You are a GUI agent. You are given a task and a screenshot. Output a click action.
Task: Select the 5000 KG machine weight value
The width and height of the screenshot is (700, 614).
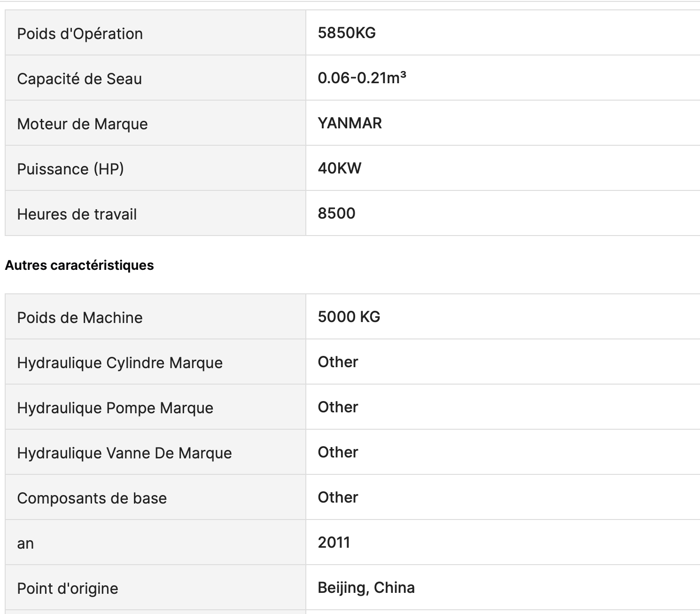pyautogui.click(x=349, y=317)
